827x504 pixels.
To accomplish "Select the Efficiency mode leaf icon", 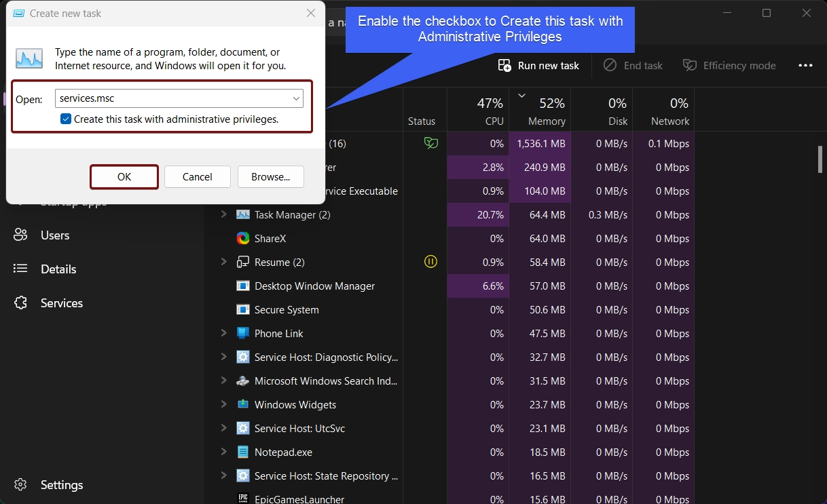I will coord(690,65).
